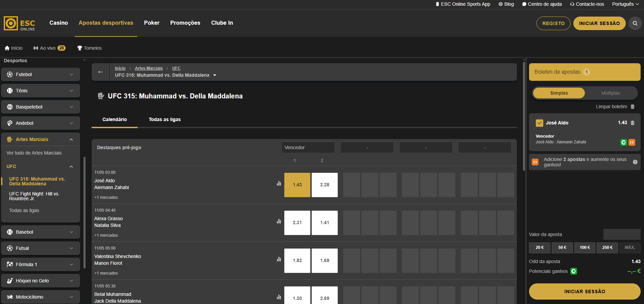
Task: Click the ESC Online logo
Action: pyautogui.click(x=19, y=23)
